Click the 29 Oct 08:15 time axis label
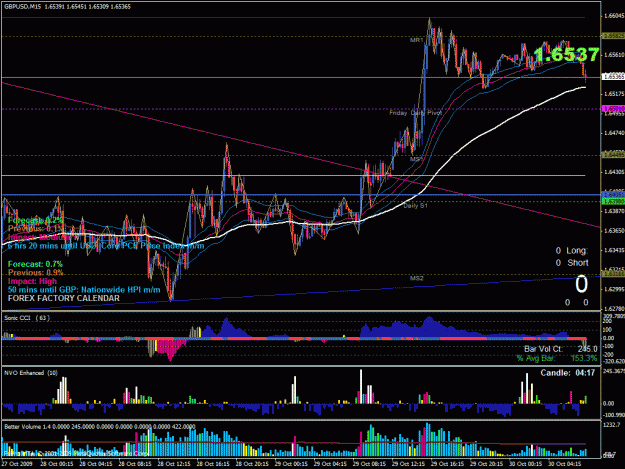The image size is (625, 469). coord(369,464)
